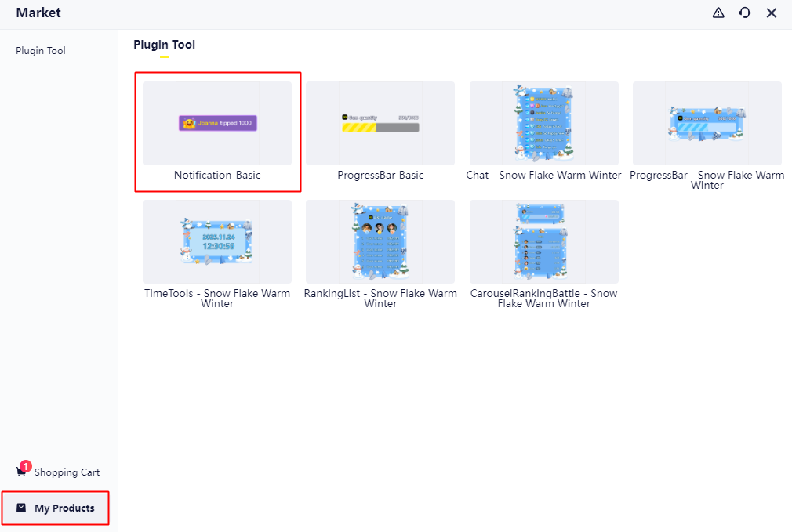The image size is (792, 532).
Task: Click the shopping cart icon with badge
Action: point(21,471)
